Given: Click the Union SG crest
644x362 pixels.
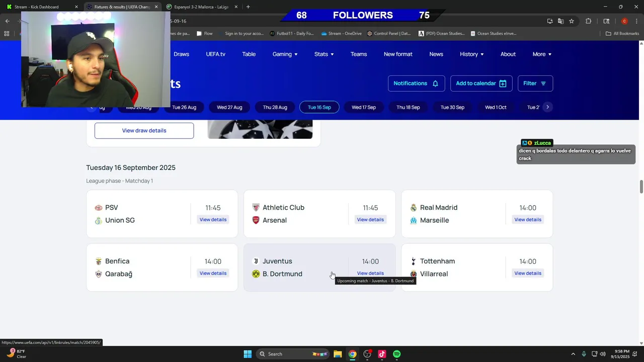Looking at the screenshot, I should (x=99, y=220).
